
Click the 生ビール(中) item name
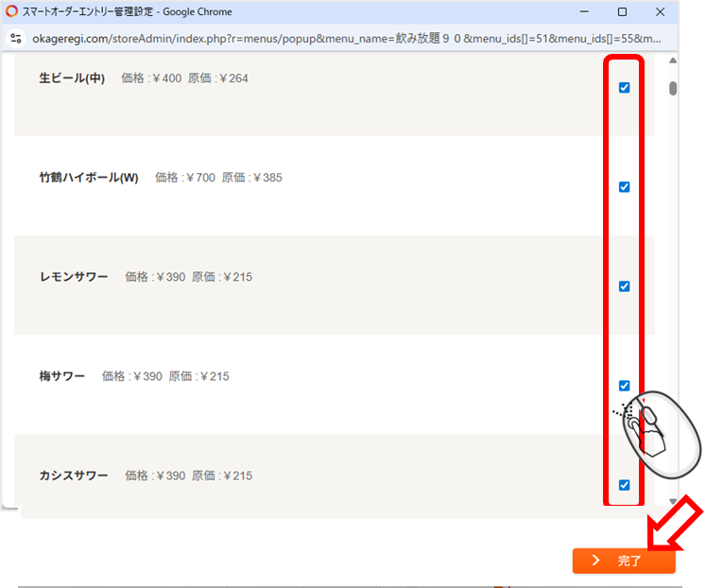pos(72,78)
